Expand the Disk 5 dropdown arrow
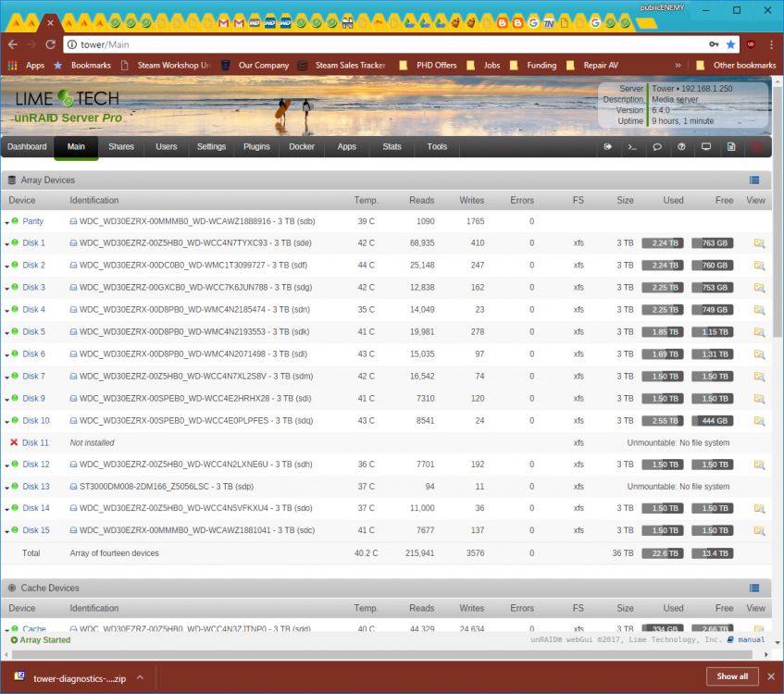The image size is (784, 694). (7, 333)
